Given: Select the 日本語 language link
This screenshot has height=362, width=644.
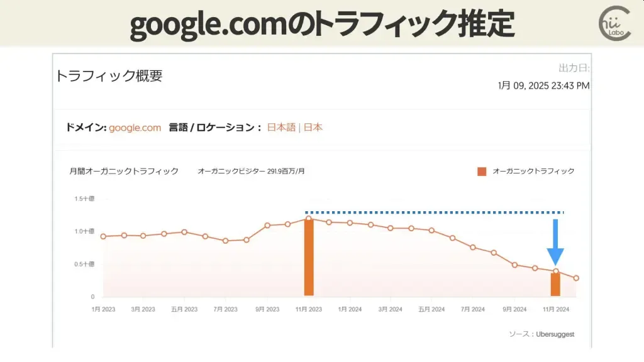Looking at the screenshot, I should tap(281, 128).
